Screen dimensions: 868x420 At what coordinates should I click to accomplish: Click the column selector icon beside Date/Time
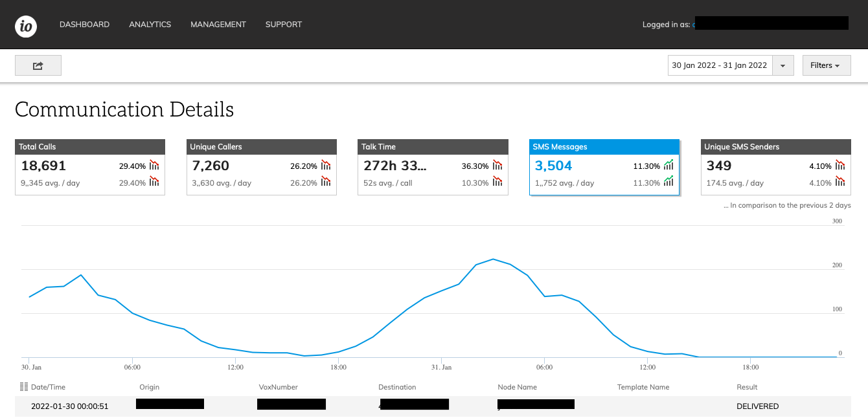pos(25,387)
